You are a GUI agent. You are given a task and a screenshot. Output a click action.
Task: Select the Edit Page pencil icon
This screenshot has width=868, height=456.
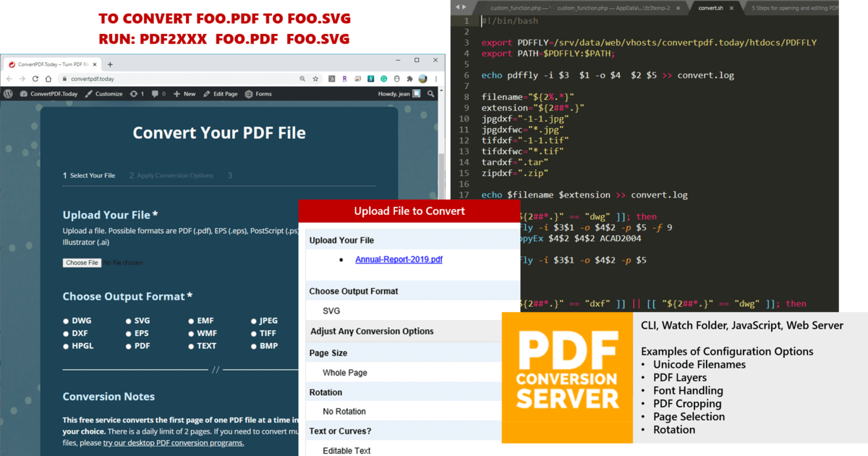tap(206, 94)
